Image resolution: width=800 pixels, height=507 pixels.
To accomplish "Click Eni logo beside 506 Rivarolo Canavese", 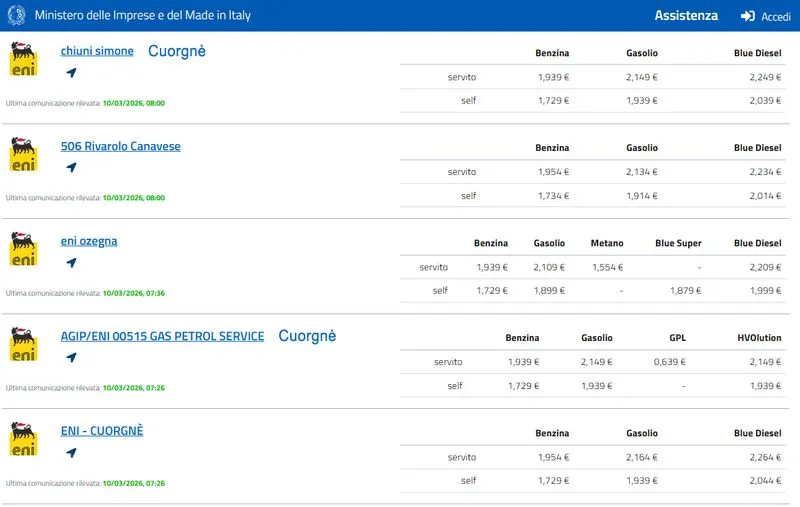I will click(23, 155).
